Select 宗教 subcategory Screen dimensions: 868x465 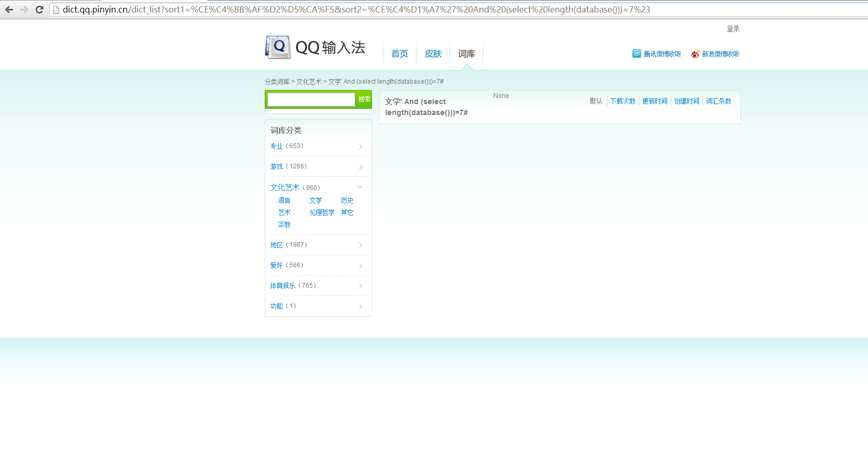284,224
